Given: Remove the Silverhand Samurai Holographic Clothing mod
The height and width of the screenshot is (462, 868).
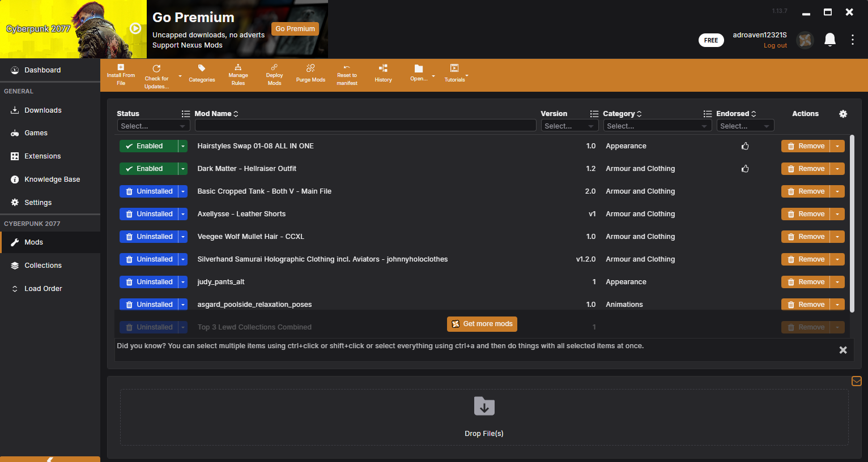Looking at the screenshot, I should [x=806, y=259].
